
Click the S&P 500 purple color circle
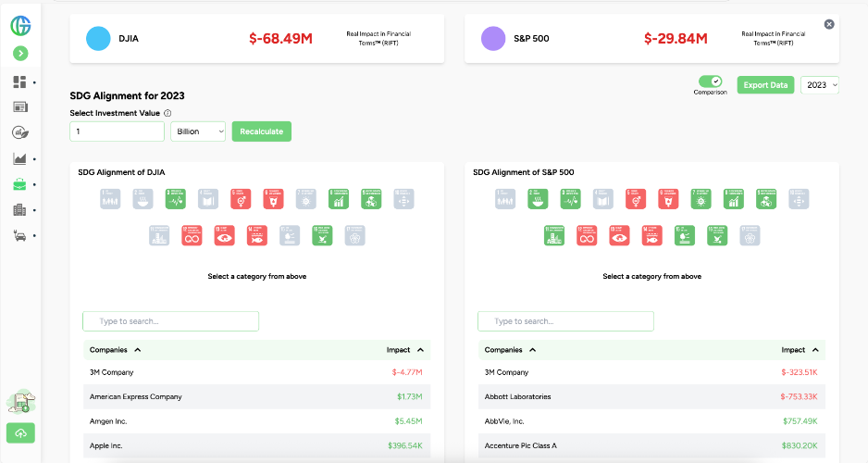[x=493, y=39]
